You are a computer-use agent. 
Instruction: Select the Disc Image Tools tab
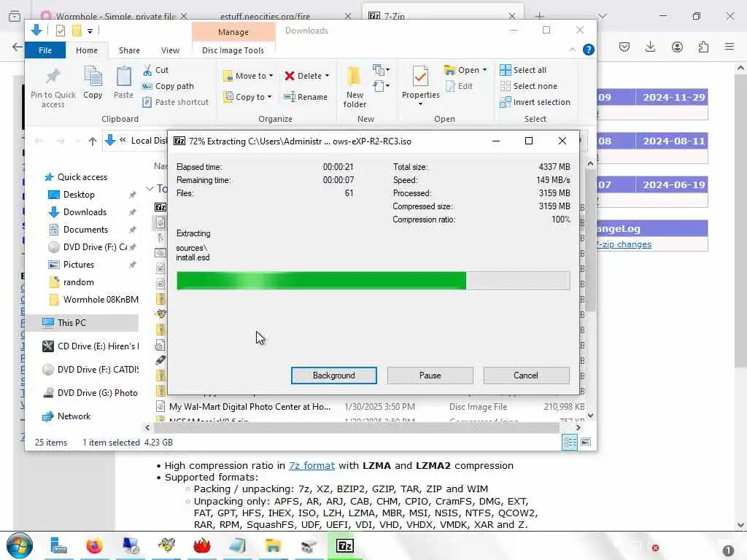point(233,50)
